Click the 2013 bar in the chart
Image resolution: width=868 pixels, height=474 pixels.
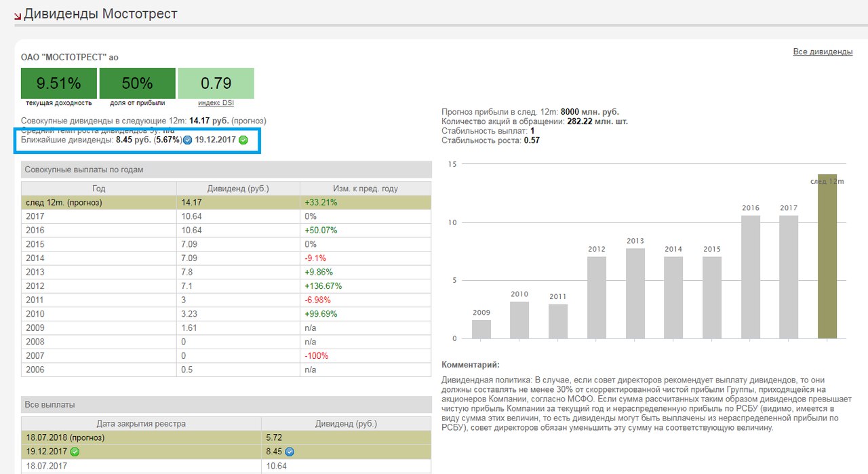click(x=635, y=294)
